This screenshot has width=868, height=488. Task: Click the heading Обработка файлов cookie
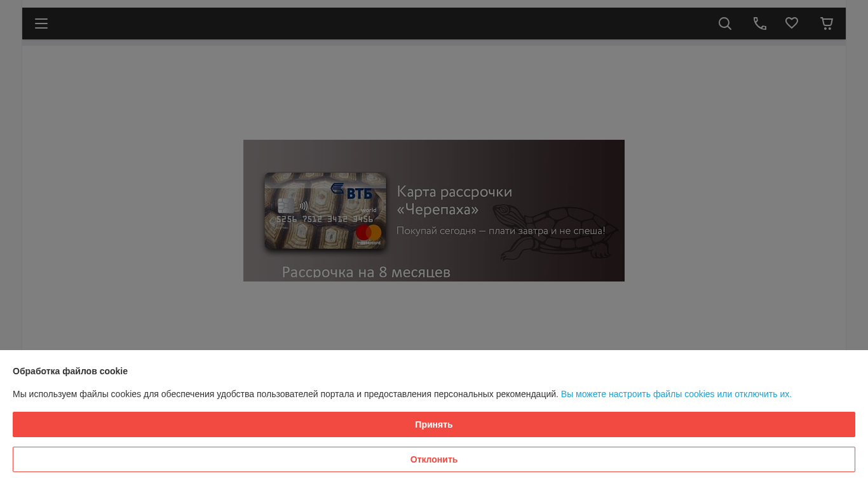tap(70, 371)
